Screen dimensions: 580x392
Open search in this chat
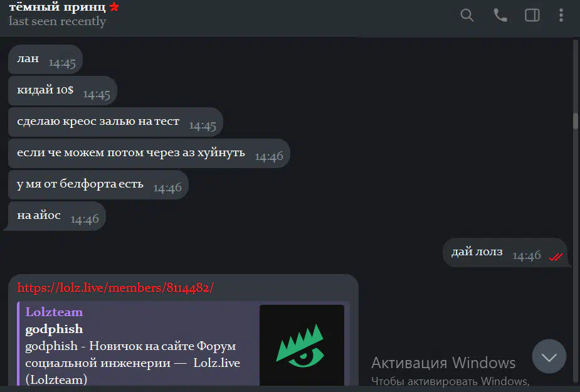tap(467, 15)
